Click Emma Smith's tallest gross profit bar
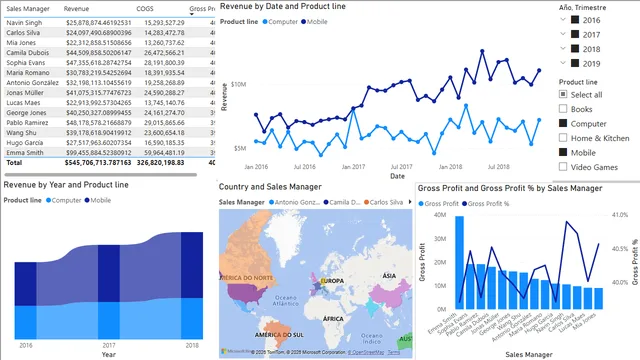640x360 pixels. click(460, 262)
